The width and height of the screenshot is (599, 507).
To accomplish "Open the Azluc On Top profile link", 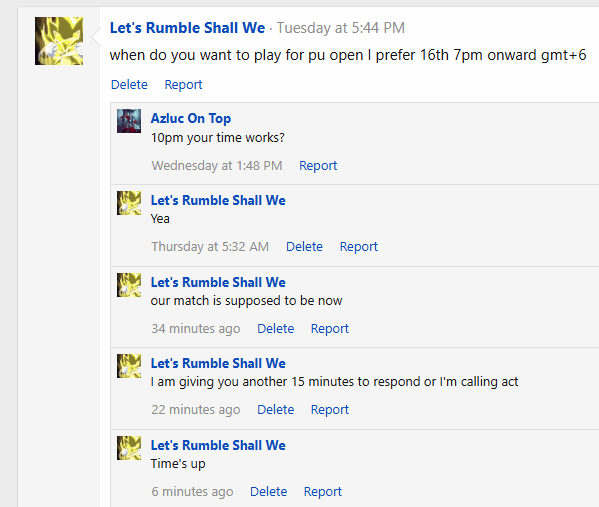I will [x=191, y=118].
